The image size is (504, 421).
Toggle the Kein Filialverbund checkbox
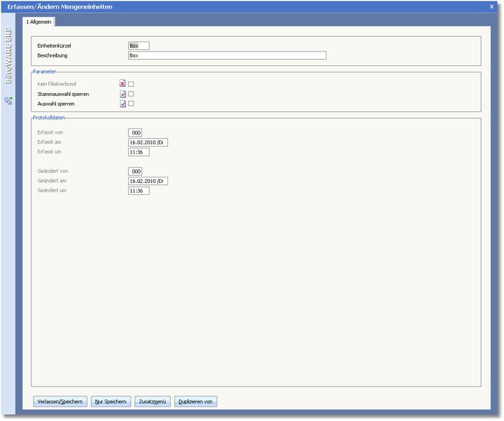pyautogui.click(x=131, y=84)
